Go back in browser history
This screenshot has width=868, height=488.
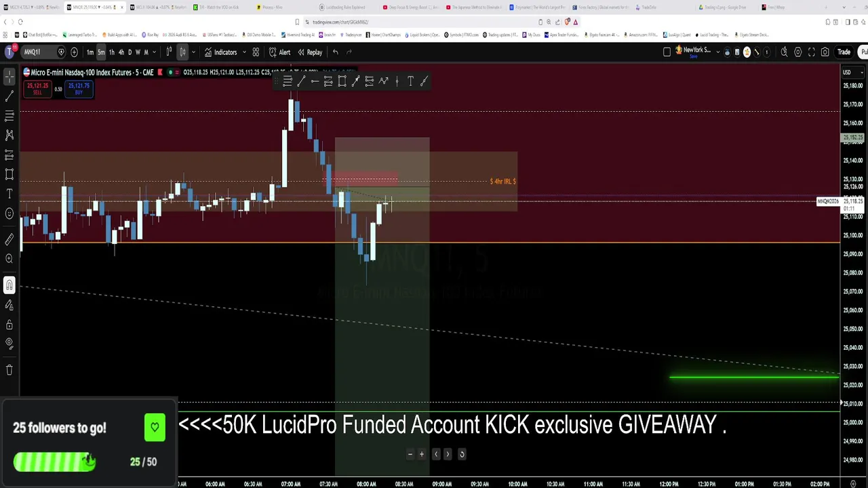click(x=5, y=22)
